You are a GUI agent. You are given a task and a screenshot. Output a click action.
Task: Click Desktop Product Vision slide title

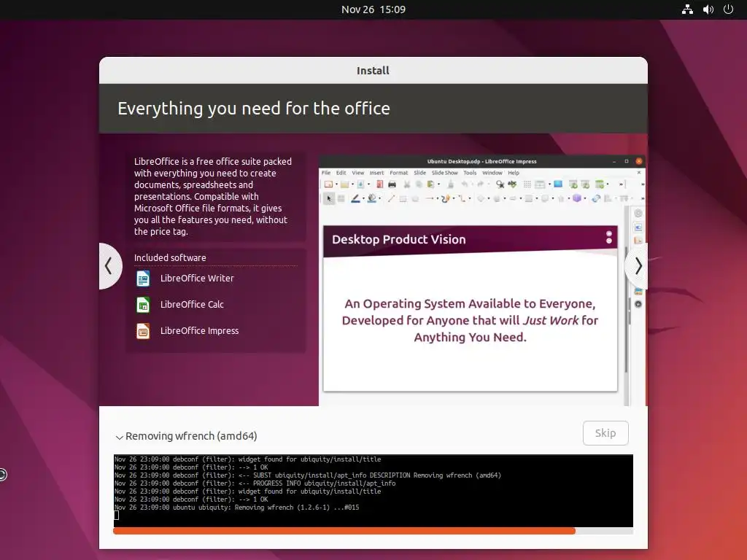[399, 239]
